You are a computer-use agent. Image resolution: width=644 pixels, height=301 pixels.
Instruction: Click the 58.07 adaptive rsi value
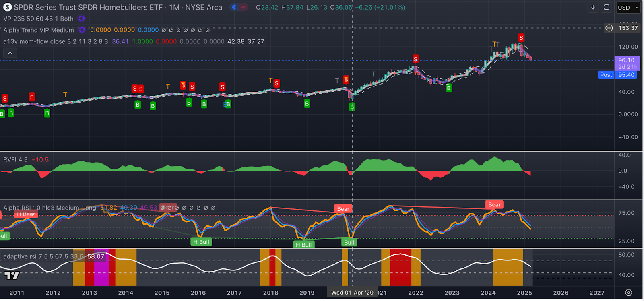click(96, 256)
